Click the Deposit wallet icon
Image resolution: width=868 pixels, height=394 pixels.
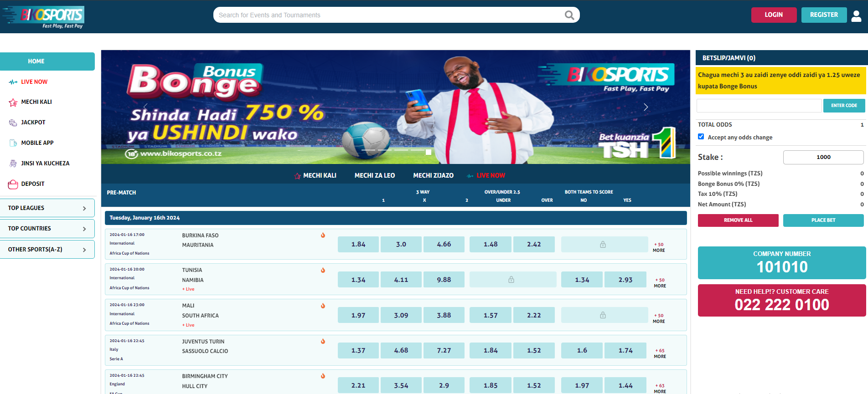click(13, 184)
